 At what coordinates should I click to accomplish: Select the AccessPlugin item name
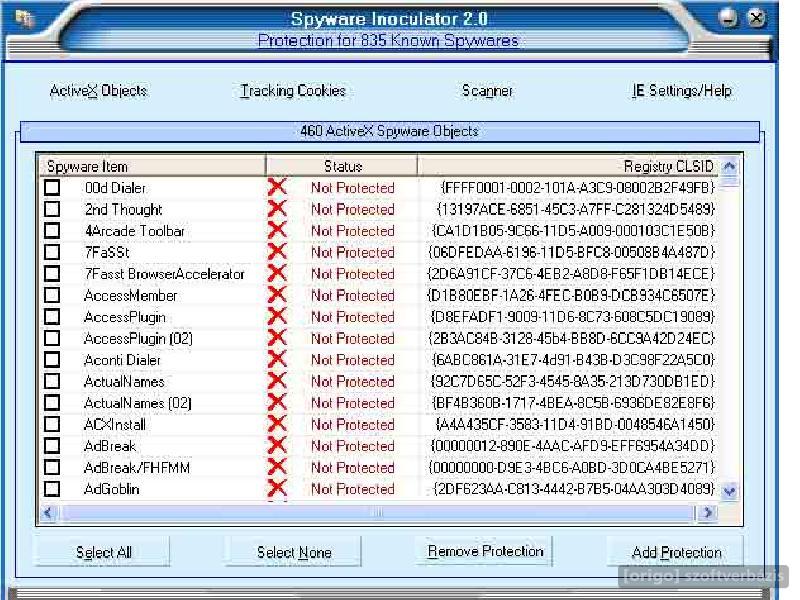point(125,317)
